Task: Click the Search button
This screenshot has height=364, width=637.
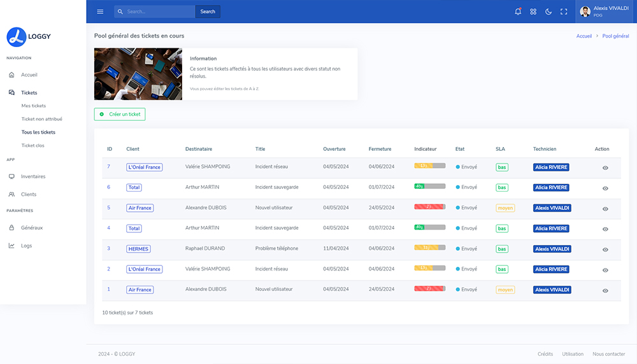Action: click(x=208, y=11)
